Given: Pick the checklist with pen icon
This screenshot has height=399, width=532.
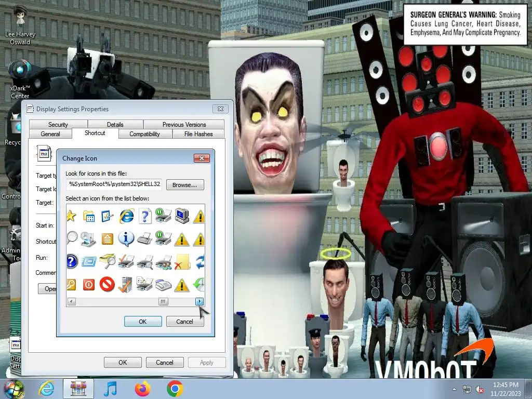Looking at the screenshot, I should pos(107,216).
